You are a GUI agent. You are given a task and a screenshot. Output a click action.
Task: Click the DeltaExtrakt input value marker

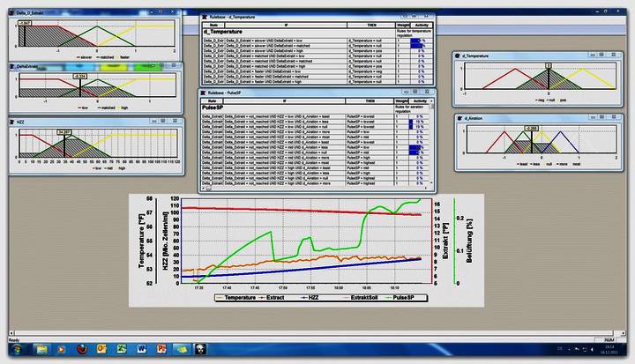(80, 78)
